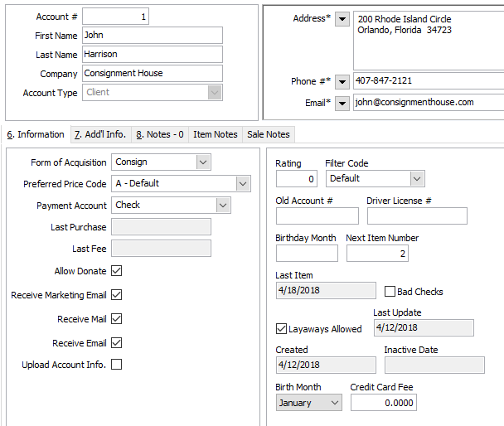Screen dimensions: 504x426
Task: Click the Old Account # field
Action: pyautogui.click(x=317, y=215)
